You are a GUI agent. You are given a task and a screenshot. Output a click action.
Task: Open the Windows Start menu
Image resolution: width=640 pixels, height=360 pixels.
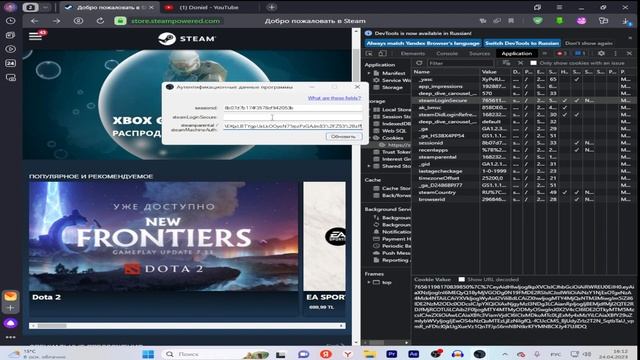[148, 354]
